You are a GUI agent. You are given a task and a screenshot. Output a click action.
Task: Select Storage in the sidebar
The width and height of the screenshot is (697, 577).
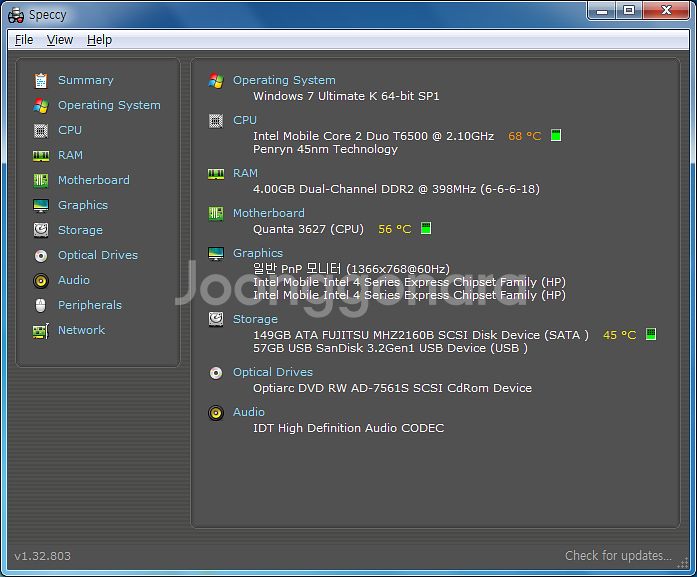80,230
